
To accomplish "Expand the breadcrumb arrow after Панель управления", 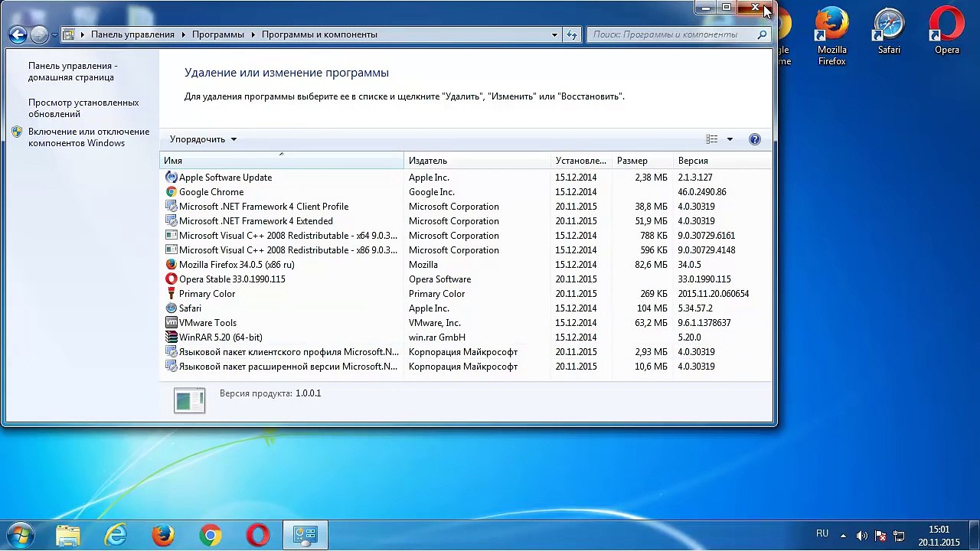I will [183, 34].
